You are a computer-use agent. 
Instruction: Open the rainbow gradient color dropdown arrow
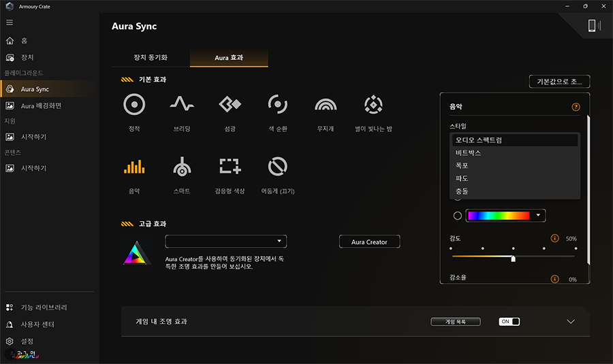[538, 215]
